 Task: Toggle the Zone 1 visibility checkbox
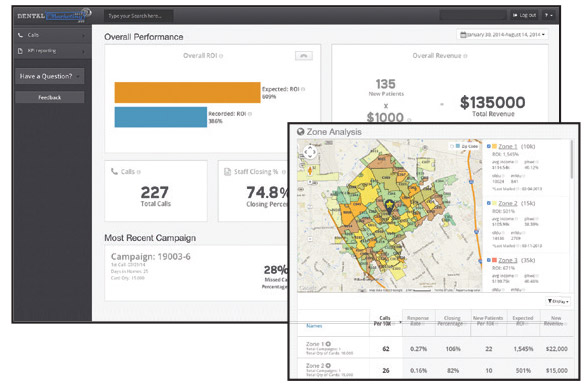(x=489, y=146)
